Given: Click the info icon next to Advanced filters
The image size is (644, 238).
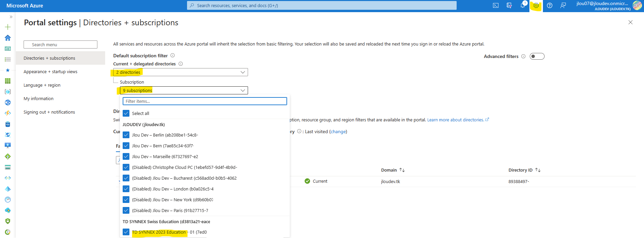Looking at the screenshot, I should (523, 56).
